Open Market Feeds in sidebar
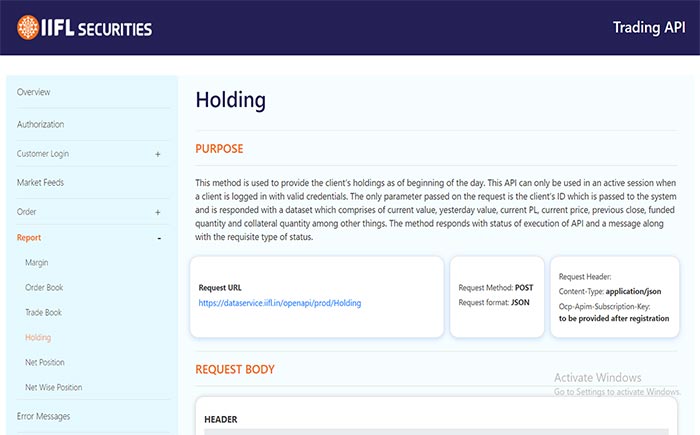 42,183
